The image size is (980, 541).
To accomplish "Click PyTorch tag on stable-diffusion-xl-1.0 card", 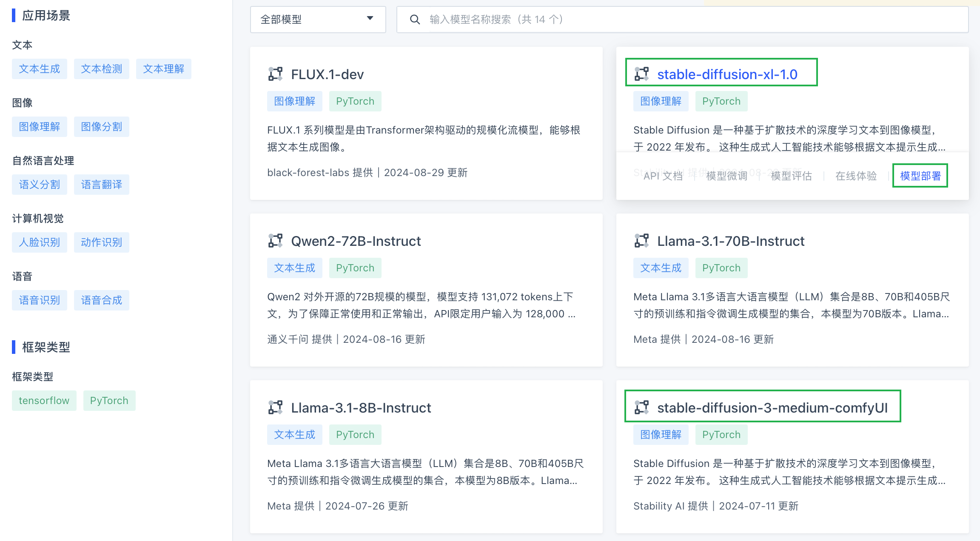I will pyautogui.click(x=721, y=101).
